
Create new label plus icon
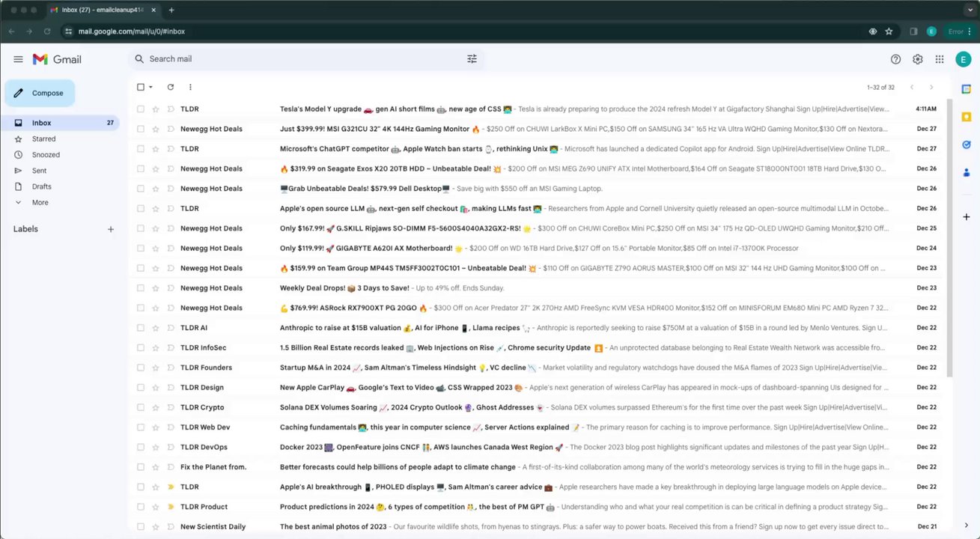tap(111, 229)
